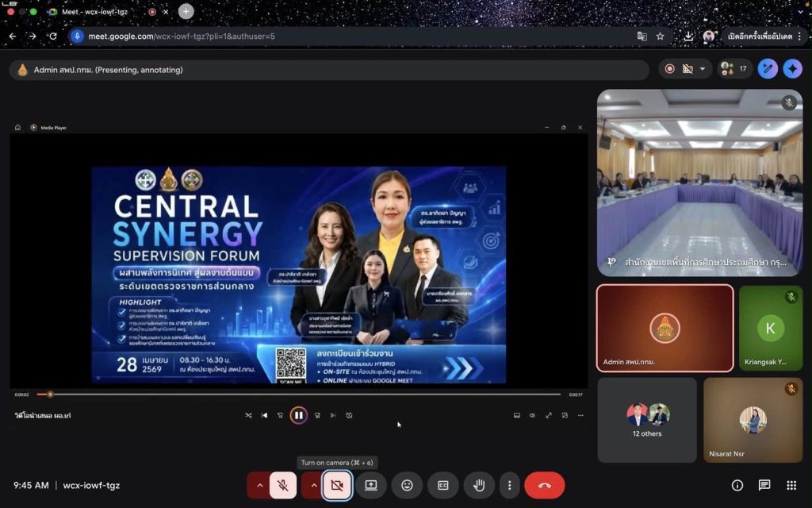Image resolution: width=812 pixels, height=508 pixels.
Task: Open More options three-dot menu
Action: (x=509, y=485)
